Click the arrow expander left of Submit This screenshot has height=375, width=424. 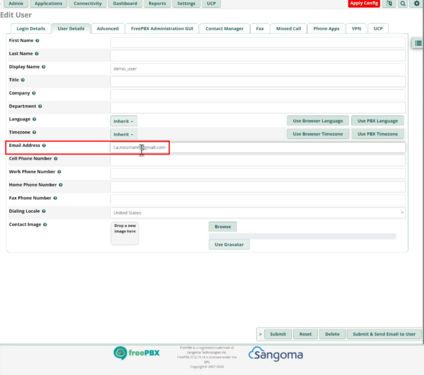click(260, 334)
